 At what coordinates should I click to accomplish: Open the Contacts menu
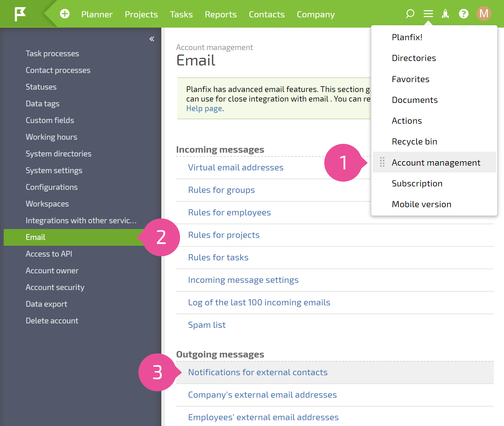267,14
